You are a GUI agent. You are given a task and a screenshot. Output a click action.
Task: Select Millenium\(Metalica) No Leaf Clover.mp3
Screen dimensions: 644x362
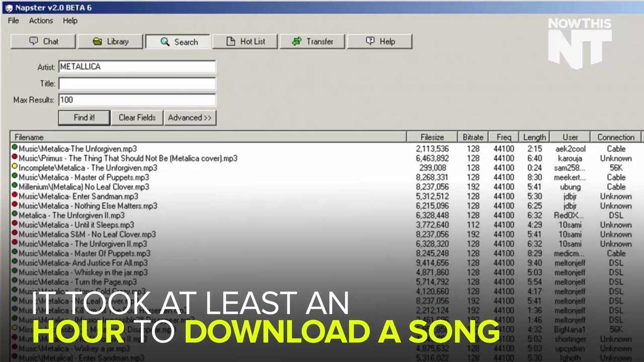tap(84, 187)
